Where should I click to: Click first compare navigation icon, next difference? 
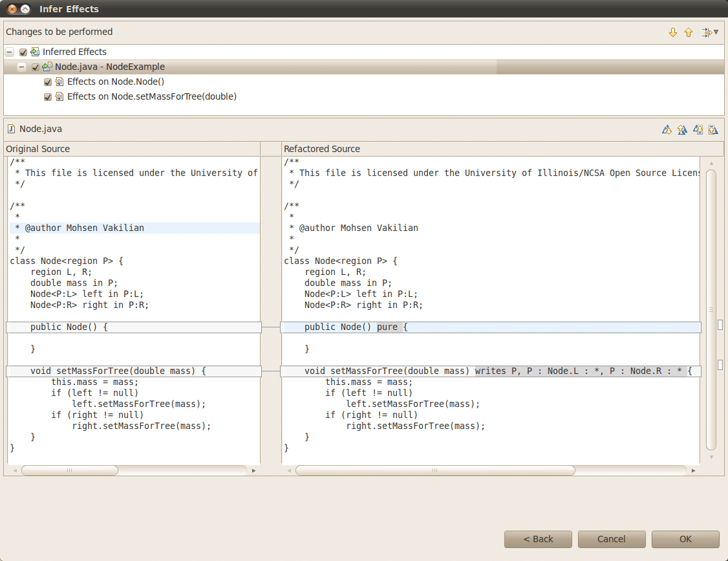667,129
